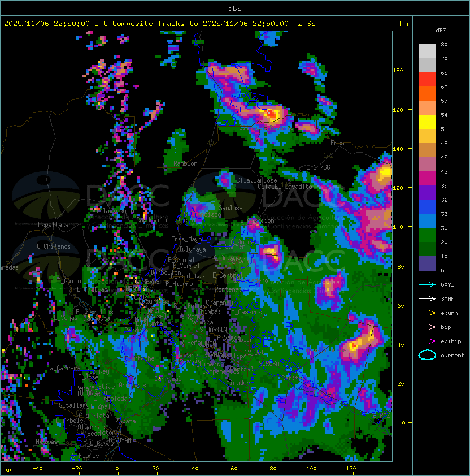The image size is (470, 476).
Task: Click the 'Tulumaya' place label
Action: coord(193,249)
